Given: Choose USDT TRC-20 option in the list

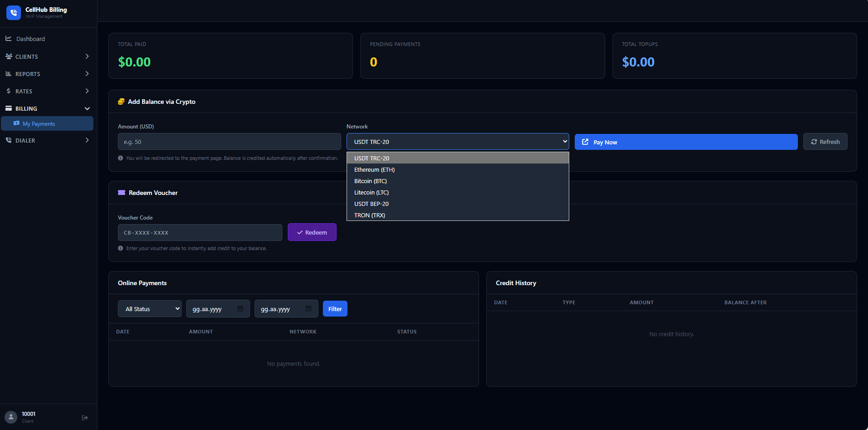Looking at the screenshot, I should point(458,158).
